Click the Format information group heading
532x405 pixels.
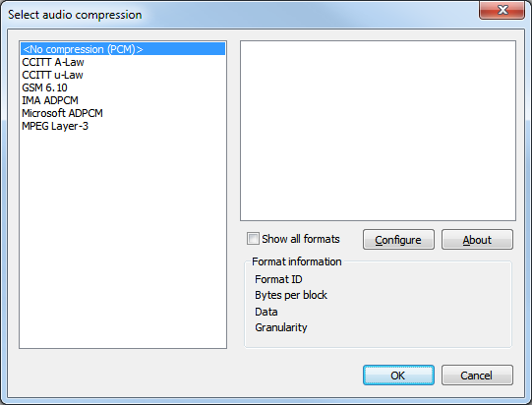coord(297,261)
